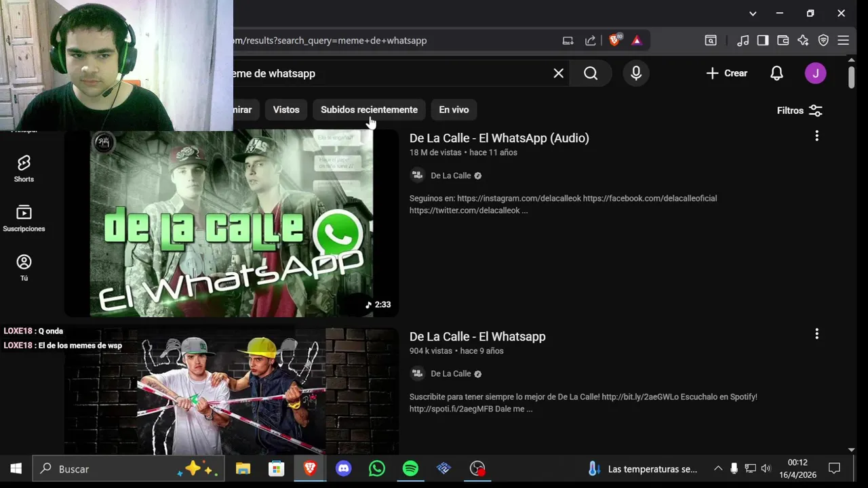Open Discord from the taskbar

[344, 468]
